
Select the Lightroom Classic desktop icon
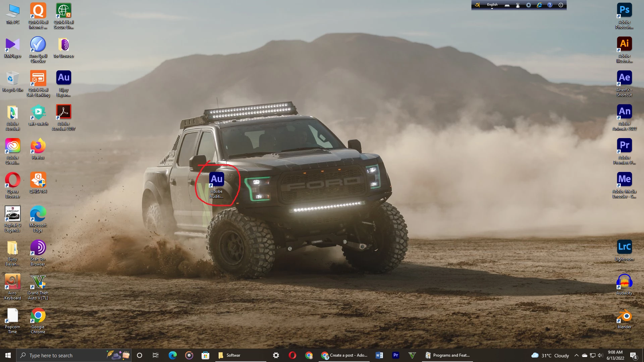tap(624, 247)
